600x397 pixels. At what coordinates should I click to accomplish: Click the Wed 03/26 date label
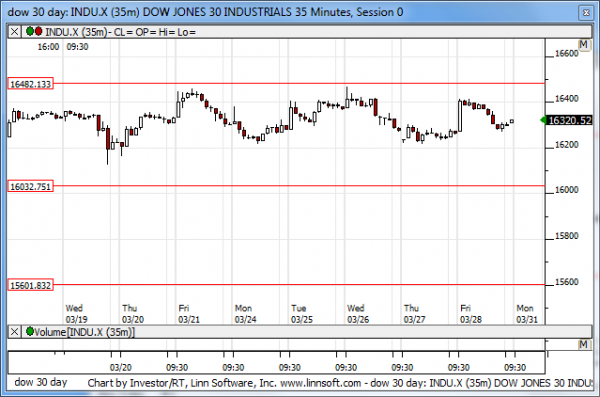point(358,314)
